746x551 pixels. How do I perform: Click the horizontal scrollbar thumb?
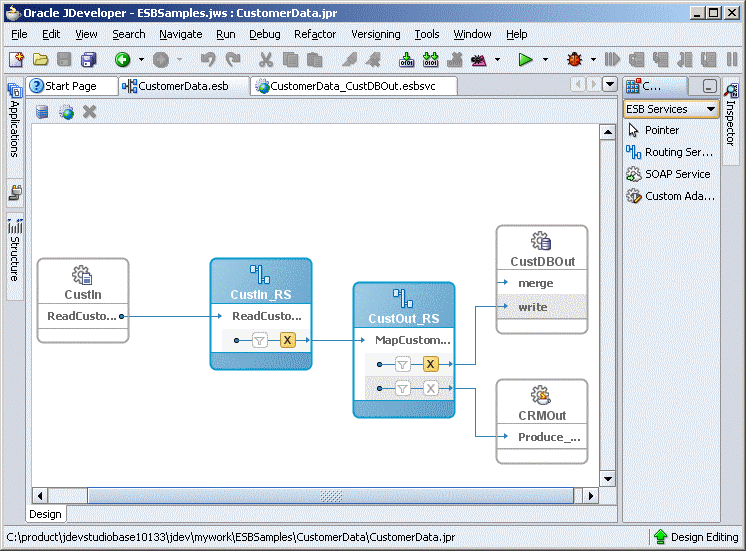pos(331,496)
